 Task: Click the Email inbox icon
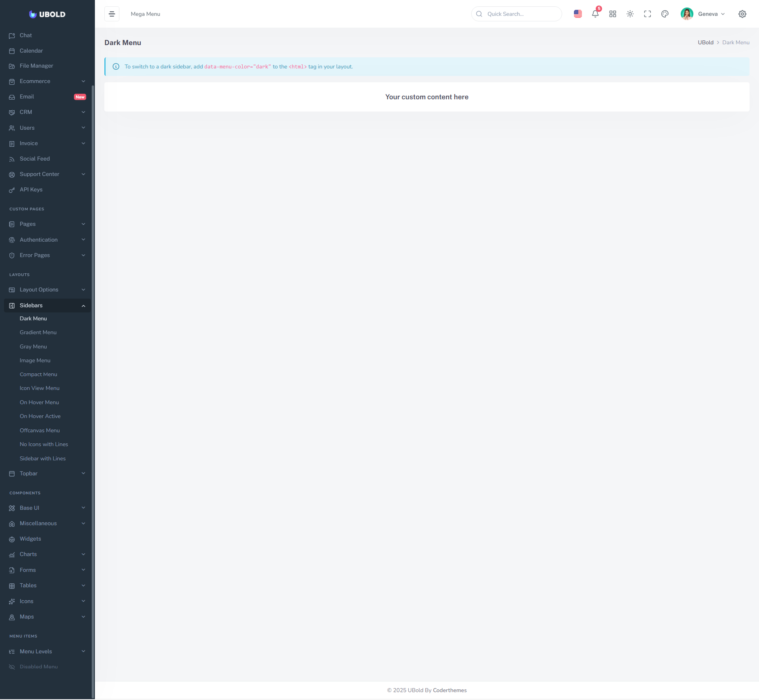tap(12, 97)
